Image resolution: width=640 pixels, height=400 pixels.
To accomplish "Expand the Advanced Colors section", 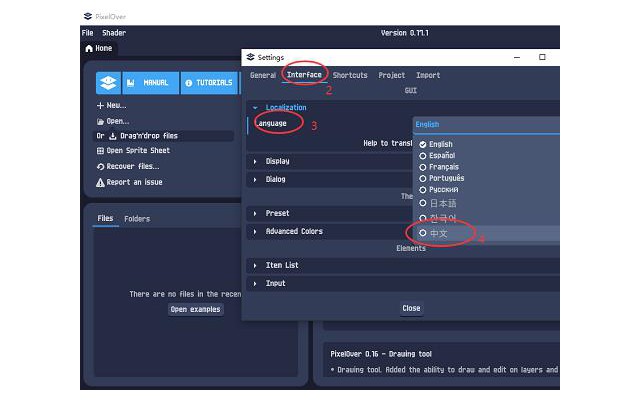I will 255,232.
